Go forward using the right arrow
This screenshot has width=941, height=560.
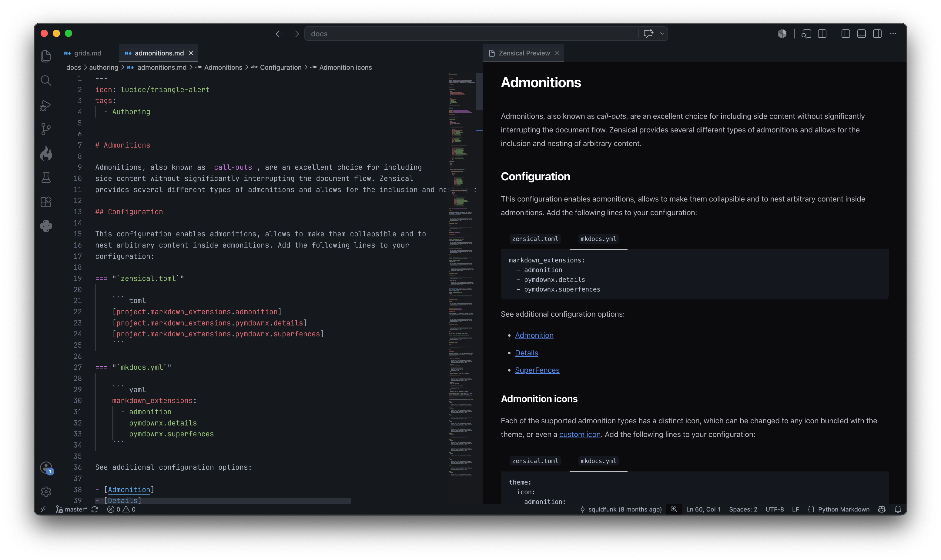point(295,34)
